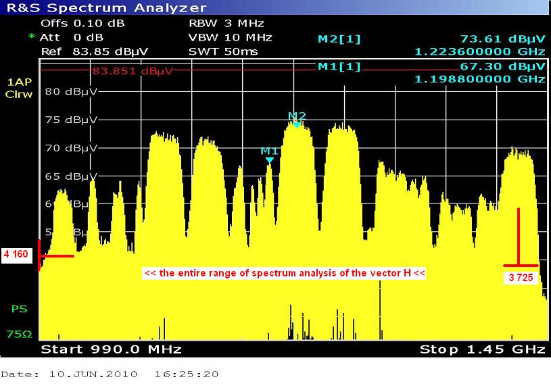
Task: Click the red 4 160 annotation box
Action: click(19, 255)
